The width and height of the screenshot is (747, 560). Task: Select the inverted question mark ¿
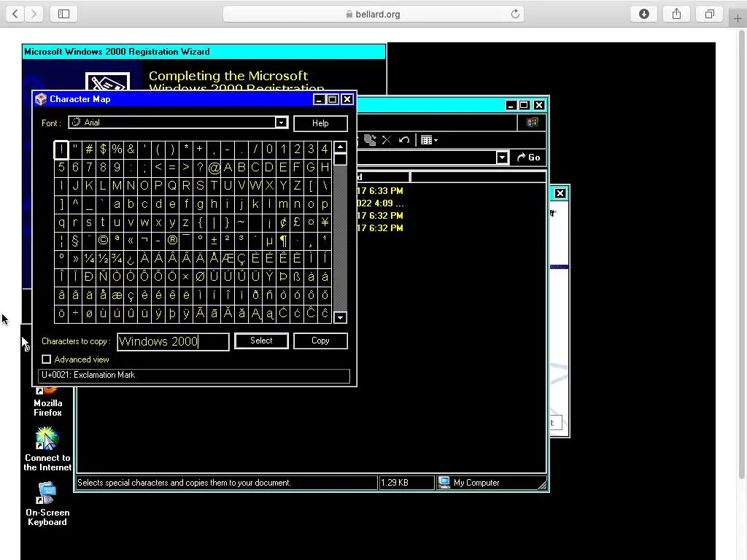coord(131,259)
